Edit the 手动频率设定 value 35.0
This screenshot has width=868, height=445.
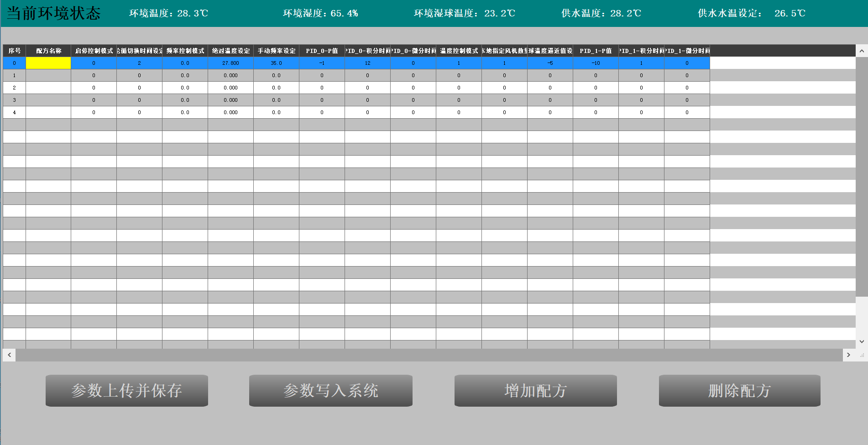click(x=276, y=63)
